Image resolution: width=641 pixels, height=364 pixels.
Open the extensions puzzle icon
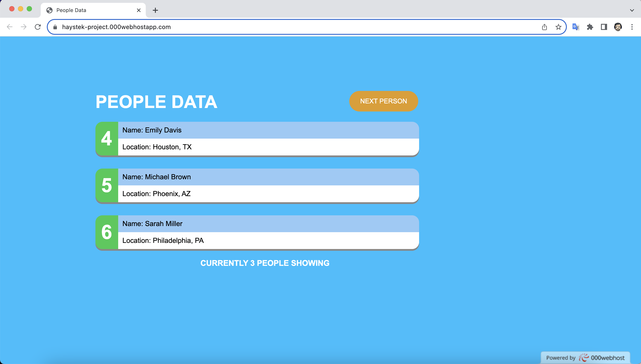click(590, 27)
